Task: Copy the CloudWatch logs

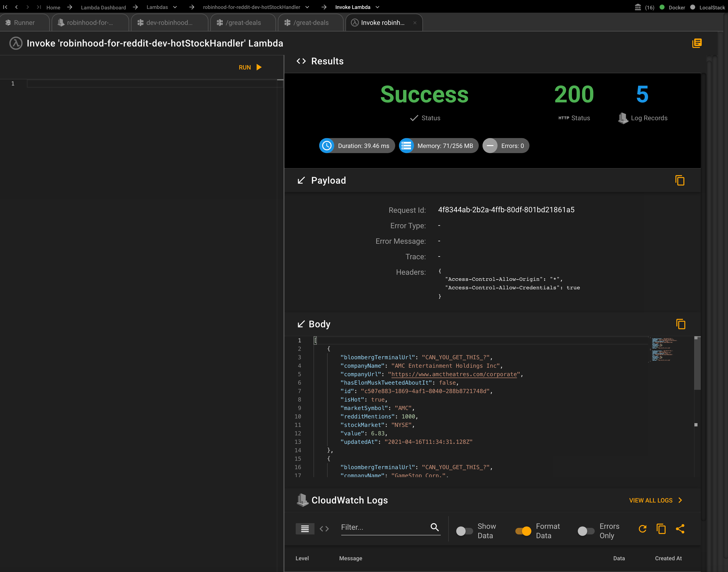Action: (661, 529)
